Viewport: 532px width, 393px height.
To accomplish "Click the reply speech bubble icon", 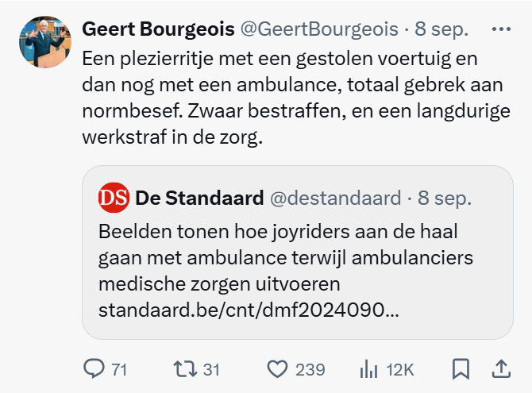I will pos(94,368).
